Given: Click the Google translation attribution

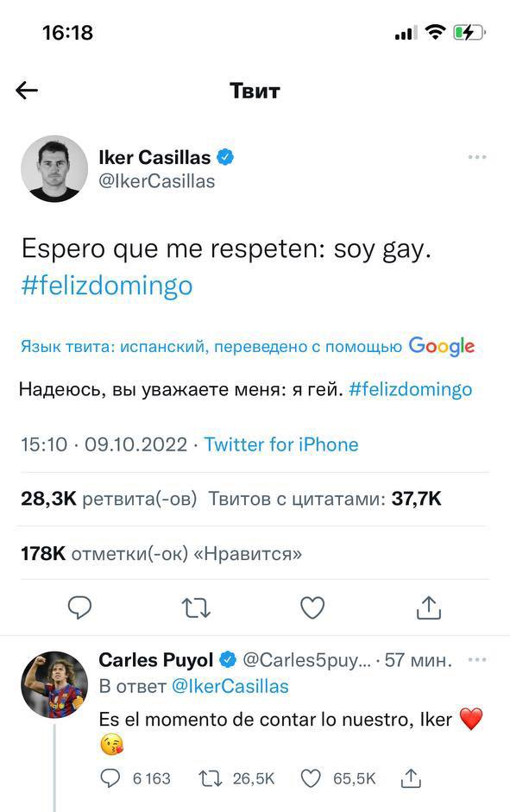Looking at the screenshot, I should (443, 346).
